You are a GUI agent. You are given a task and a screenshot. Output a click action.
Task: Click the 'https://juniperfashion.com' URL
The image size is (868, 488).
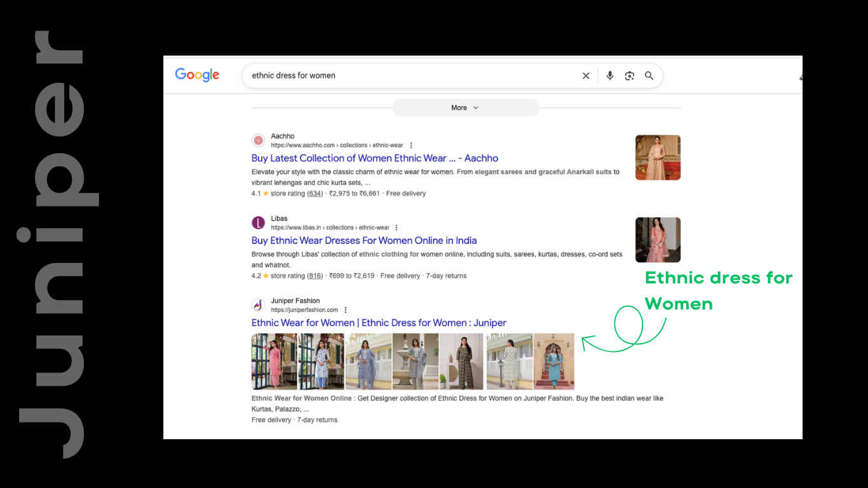tap(304, 310)
